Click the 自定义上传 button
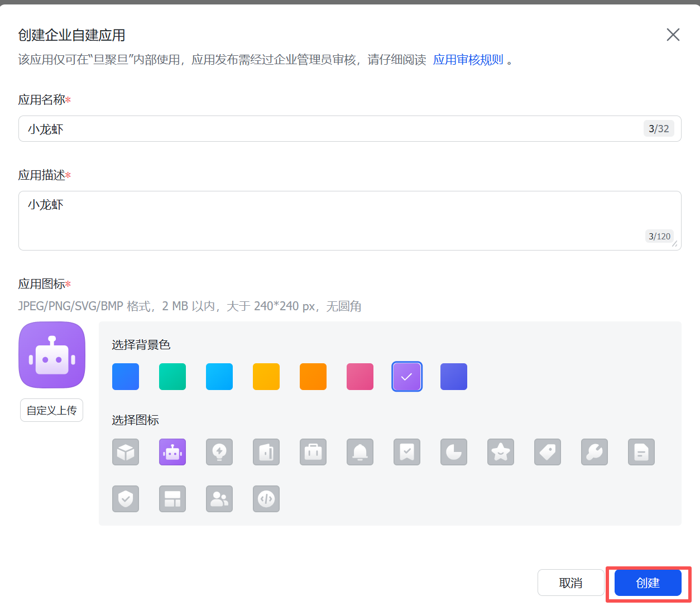 [52, 410]
